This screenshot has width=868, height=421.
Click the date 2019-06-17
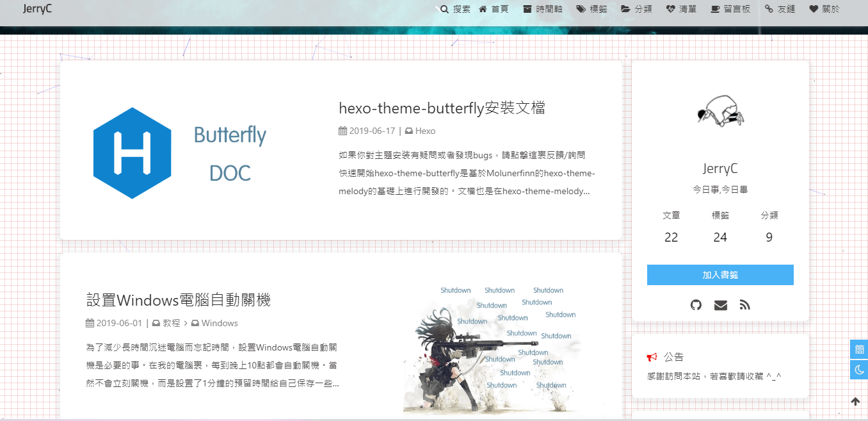pos(372,131)
